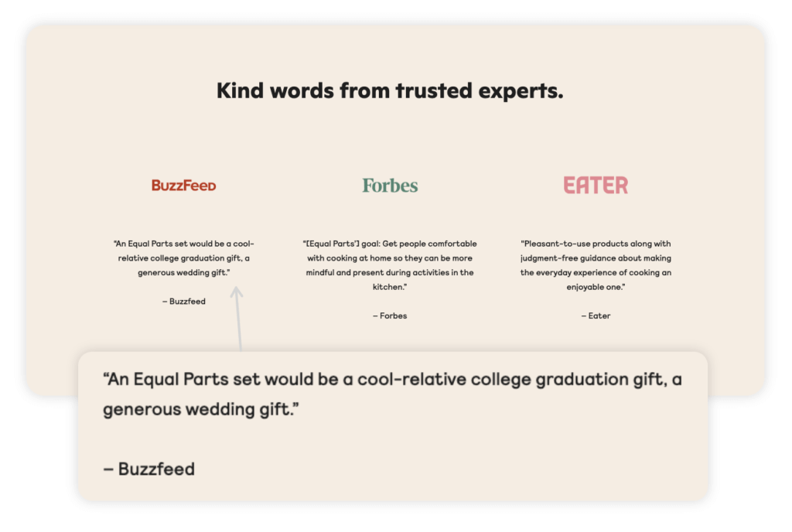
Task: Click '[Equal Parts'] goal' in the Forbes quote
Action: point(341,244)
